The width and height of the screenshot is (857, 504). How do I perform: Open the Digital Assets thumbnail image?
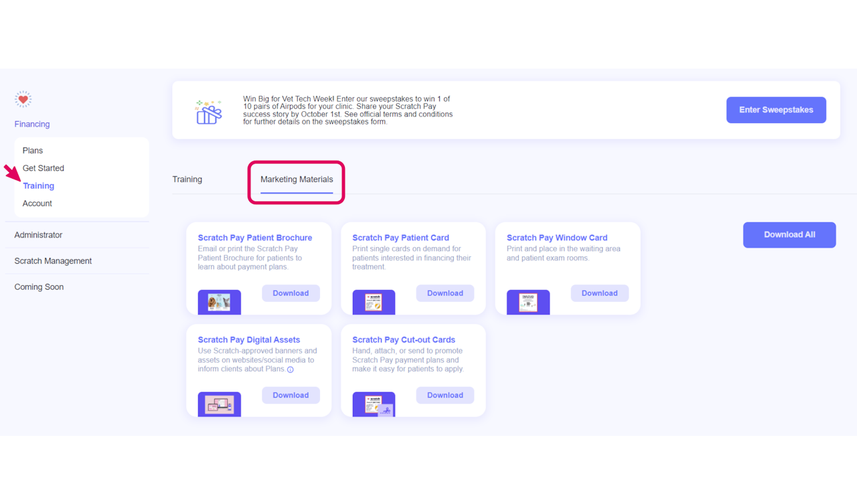click(x=220, y=404)
